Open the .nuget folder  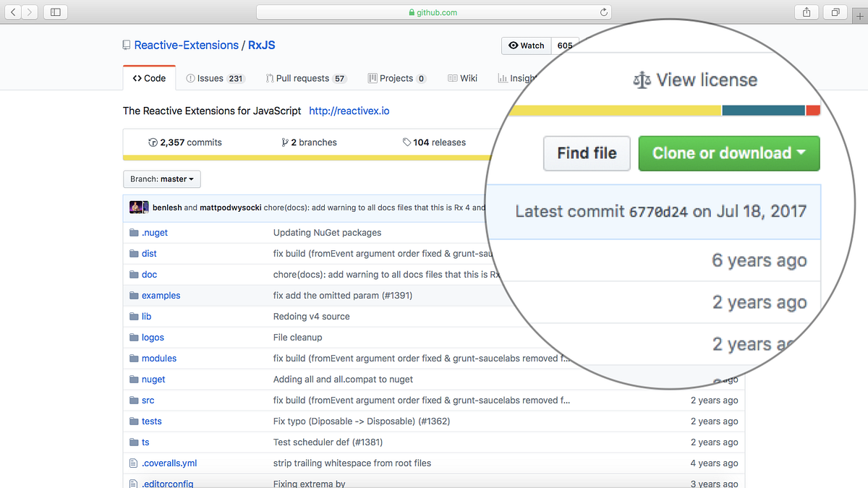click(x=155, y=233)
